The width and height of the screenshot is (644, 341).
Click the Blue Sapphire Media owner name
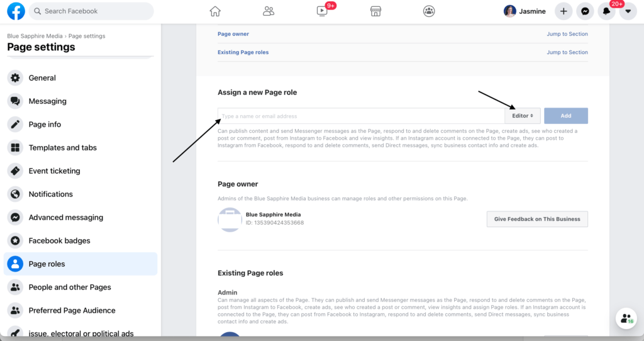tap(273, 215)
